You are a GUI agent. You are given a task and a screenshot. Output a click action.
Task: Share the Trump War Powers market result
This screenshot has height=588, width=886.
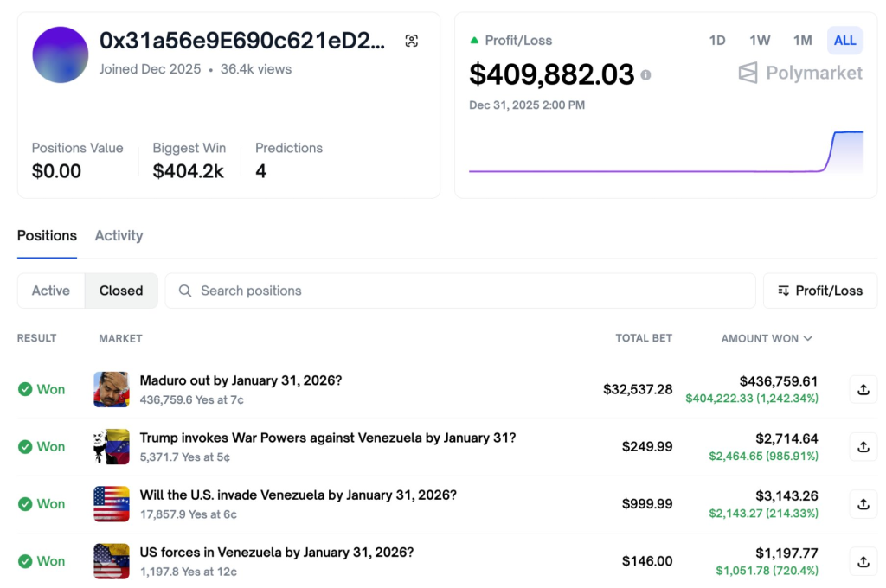(x=863, y=447)
